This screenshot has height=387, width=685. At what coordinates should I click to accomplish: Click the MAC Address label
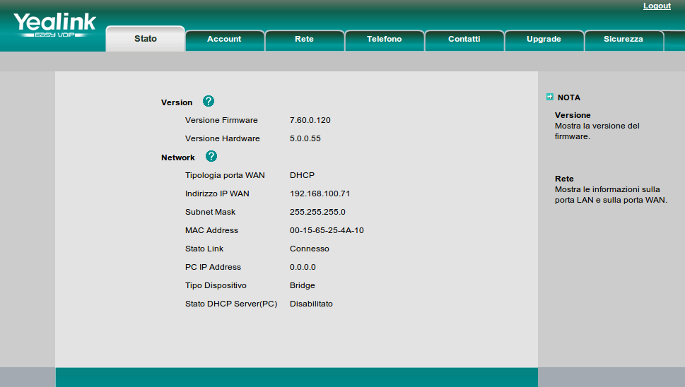tap(211, 230)
